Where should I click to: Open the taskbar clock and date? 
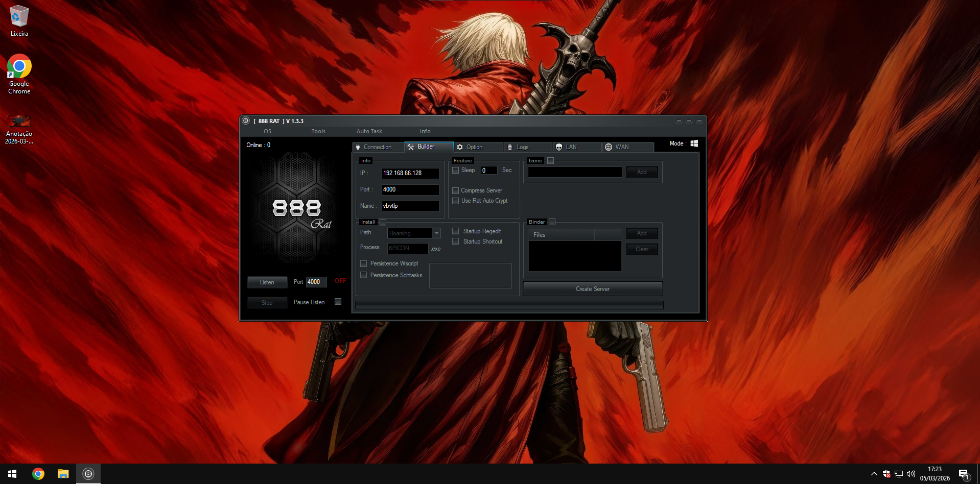point(935,474)
